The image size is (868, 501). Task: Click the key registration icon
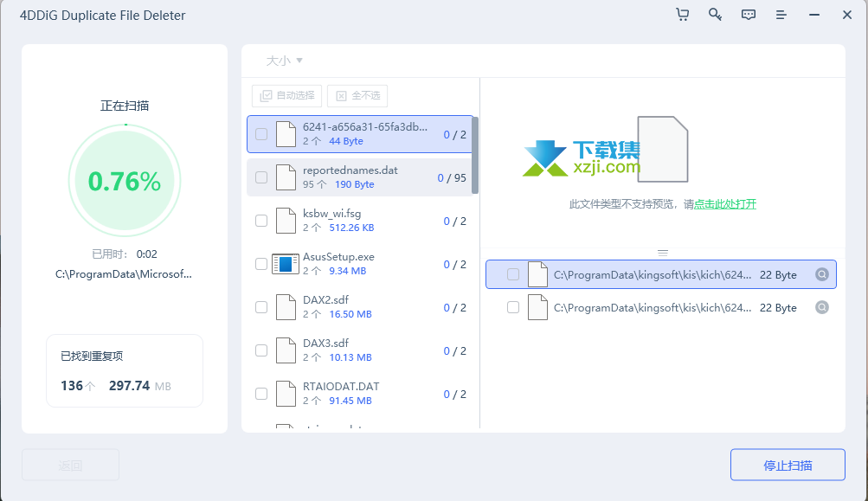click(715, 15)
